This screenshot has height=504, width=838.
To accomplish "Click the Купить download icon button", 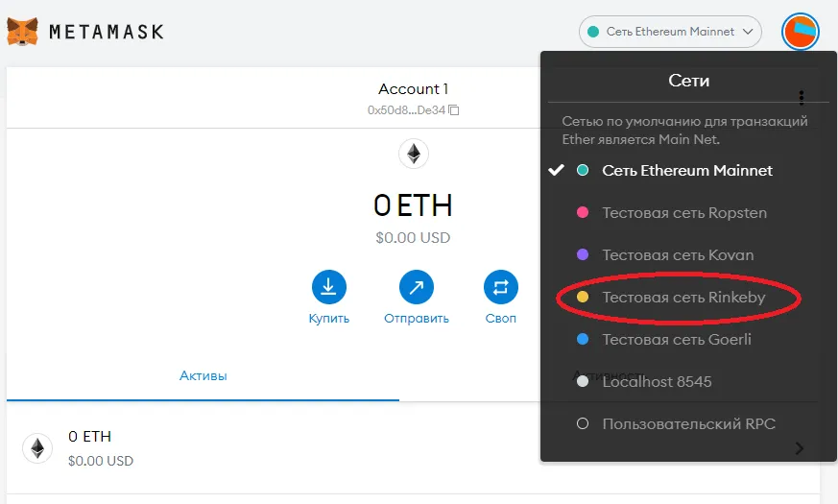I will [329, 287].
